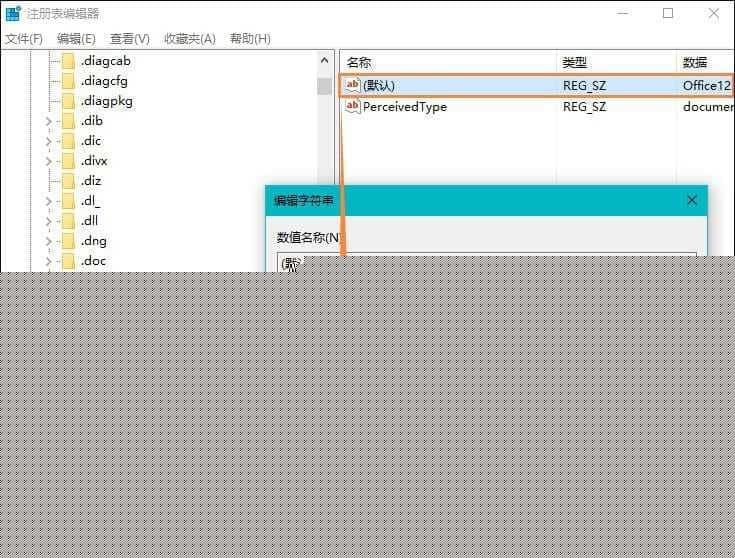This screenshot has height=558, width=735.
Task: Select the .doc folder icon
Action: (68, 261)
